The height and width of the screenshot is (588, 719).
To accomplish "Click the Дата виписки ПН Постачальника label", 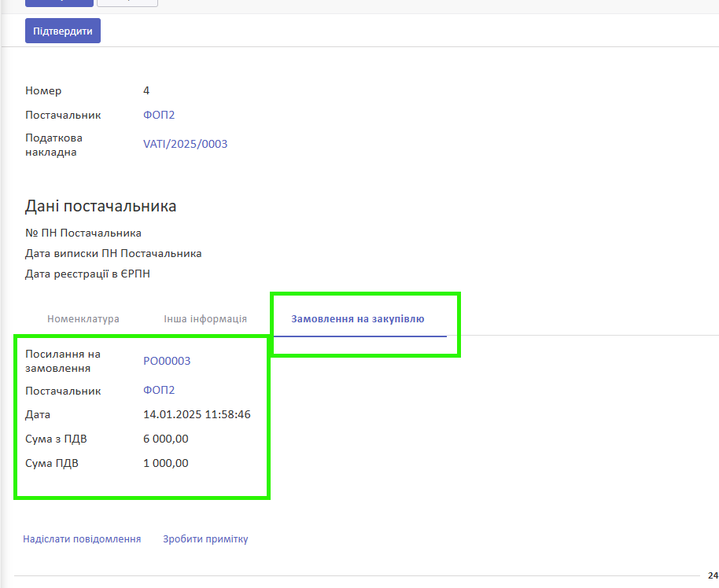I will [113, 253].
